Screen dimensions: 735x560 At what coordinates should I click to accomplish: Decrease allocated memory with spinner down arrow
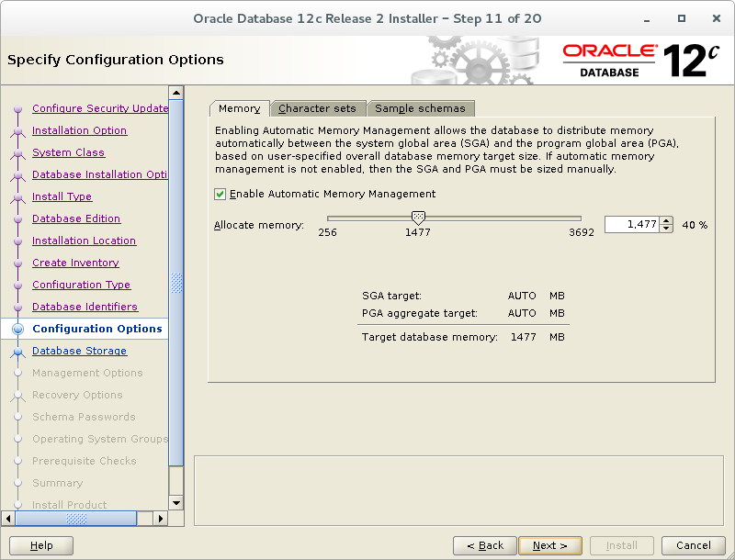666,229
